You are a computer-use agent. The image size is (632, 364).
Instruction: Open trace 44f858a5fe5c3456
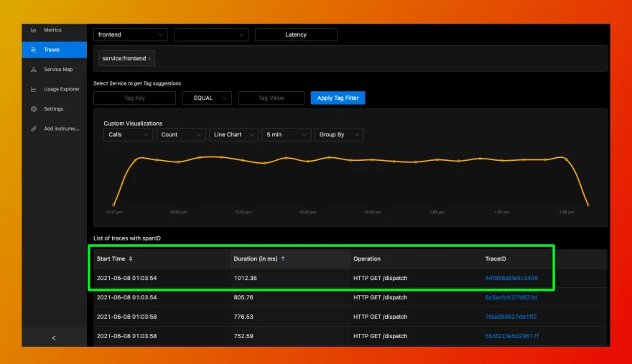pos(511,278)
